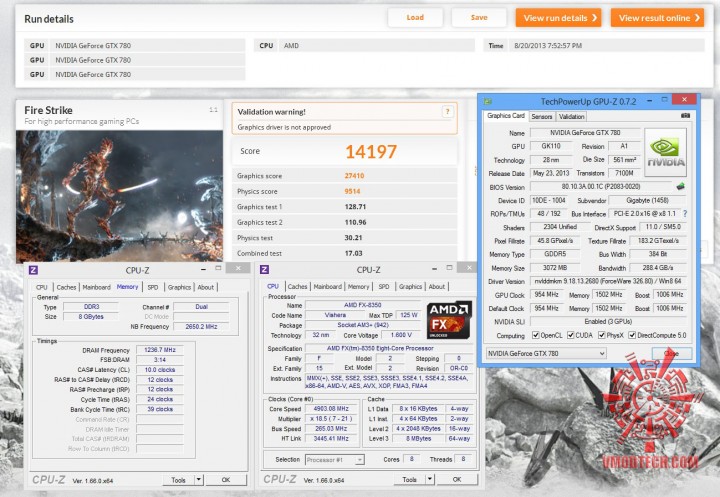Toggle the DirectCompute 5.0 checkbox
The height and width of the screenshot is (497, 720).
point(632,335)
